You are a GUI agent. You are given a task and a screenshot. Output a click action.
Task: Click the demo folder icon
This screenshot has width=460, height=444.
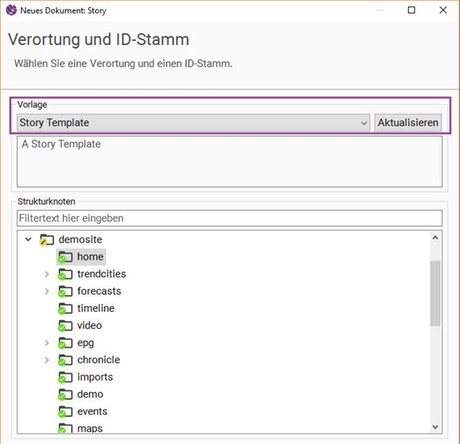65,395
